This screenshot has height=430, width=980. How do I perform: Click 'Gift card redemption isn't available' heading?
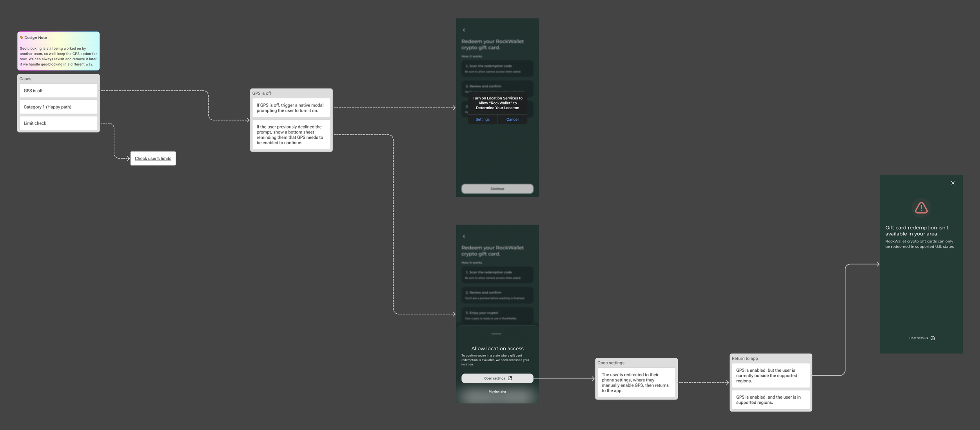[916, 231]
